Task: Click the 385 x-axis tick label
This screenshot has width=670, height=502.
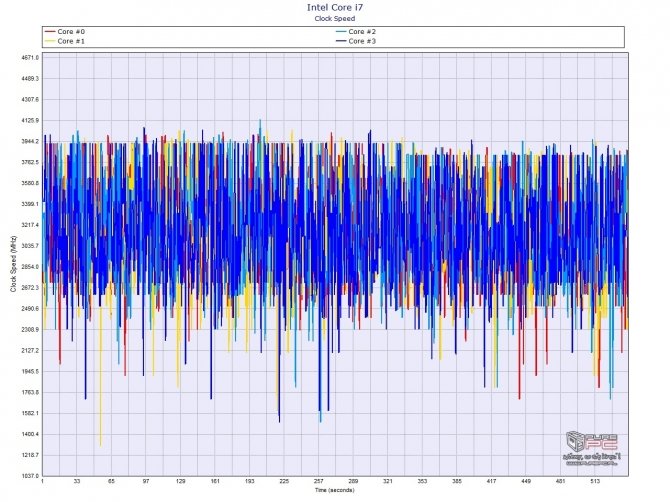Action: 457,481
